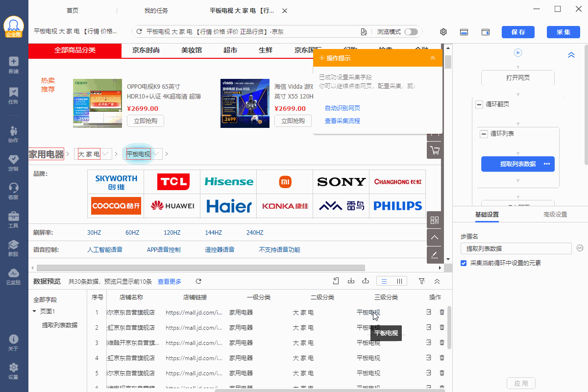
Task: Switch to the 高级设置 tab
Action: click(x=555, y=215)
